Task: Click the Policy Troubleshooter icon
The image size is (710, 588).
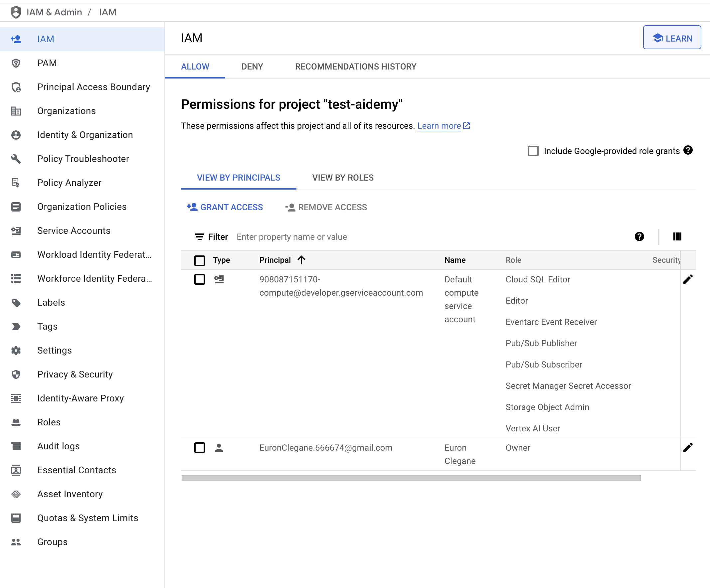Action: click(x=16, y=159)
